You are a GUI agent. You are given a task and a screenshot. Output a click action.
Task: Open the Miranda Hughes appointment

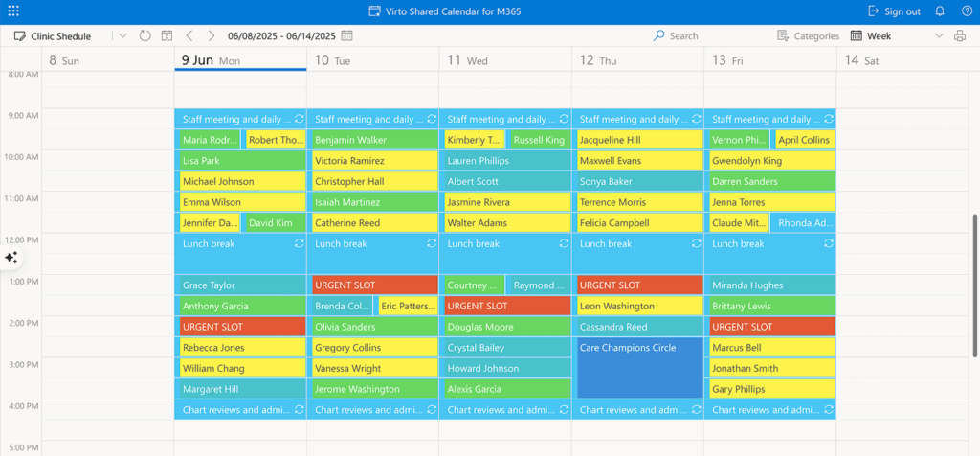coord(772,285)
